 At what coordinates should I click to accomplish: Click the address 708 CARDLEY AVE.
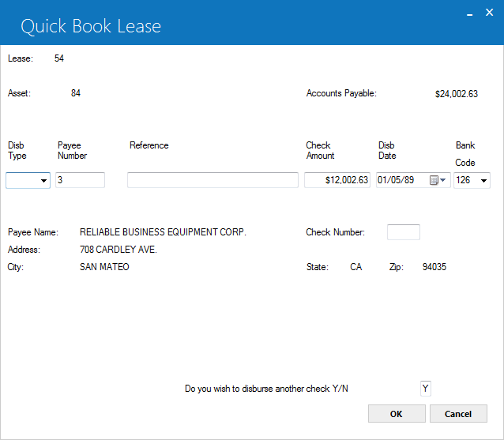coord(118,250)
